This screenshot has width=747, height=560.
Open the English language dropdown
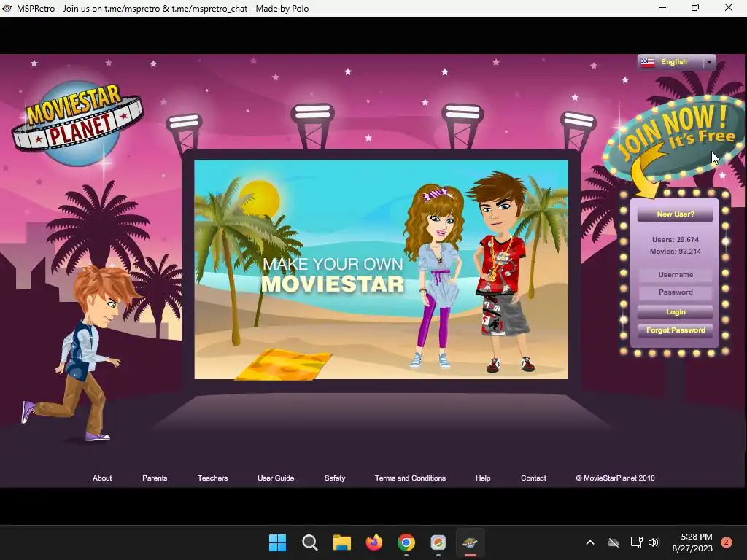pyautogui.click(x=676, y=62)
